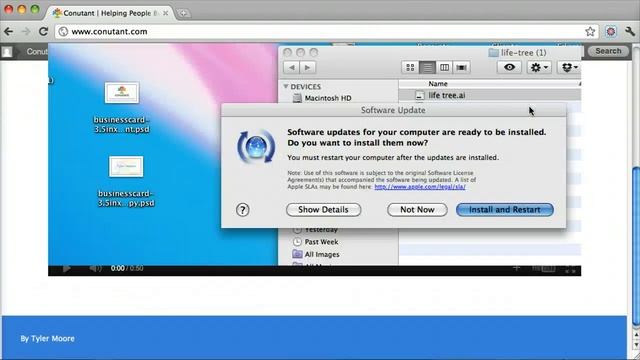Click the Software Update globe icon

point(256,147)
